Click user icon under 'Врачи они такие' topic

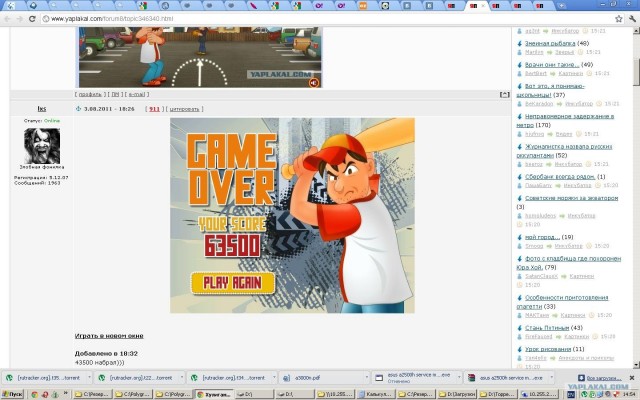[520, 73]
